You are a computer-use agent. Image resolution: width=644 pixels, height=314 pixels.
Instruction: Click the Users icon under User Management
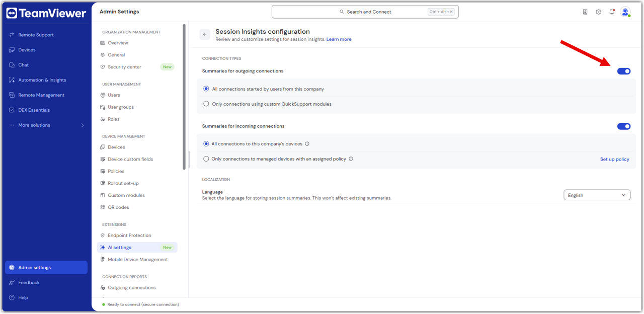(103, 95)
